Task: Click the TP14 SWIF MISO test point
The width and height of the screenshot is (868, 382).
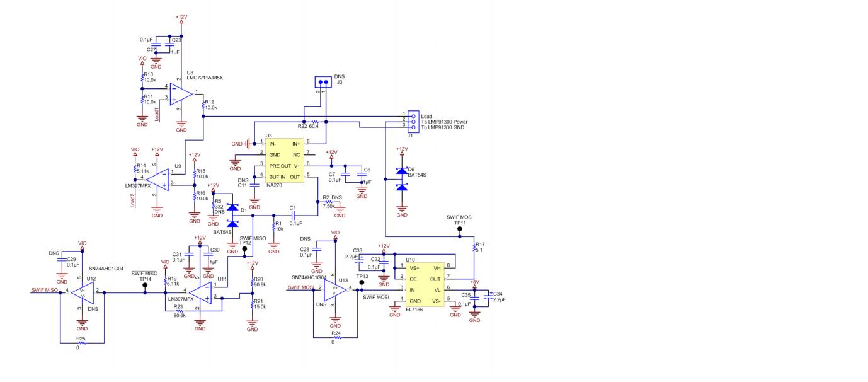Action: (x=146, y=285)
